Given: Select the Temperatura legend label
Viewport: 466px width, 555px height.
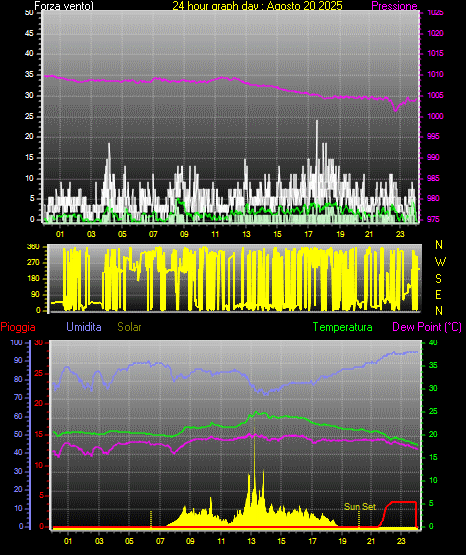Looking at the screenshot, I should tap(343, 327).
